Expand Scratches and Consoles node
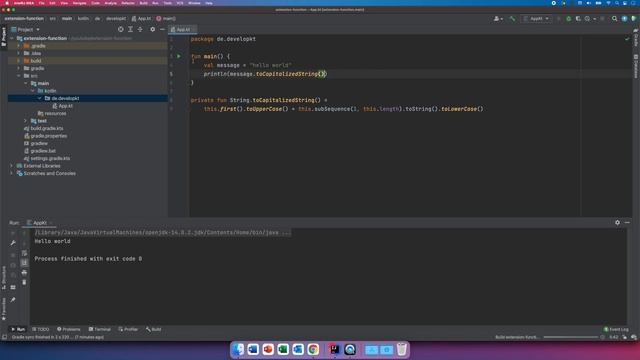640x360 pixels. click(x=11, y=173)
